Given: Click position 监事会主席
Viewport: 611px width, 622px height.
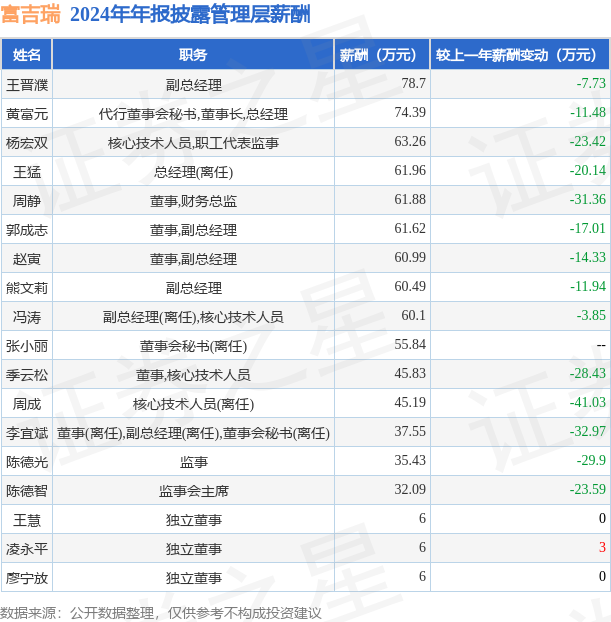Looking at the screenshot, I should (x=193, y=491).
